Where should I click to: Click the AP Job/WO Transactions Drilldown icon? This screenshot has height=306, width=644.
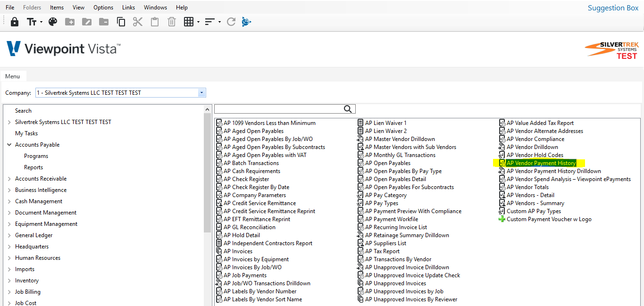coord(219,283)
